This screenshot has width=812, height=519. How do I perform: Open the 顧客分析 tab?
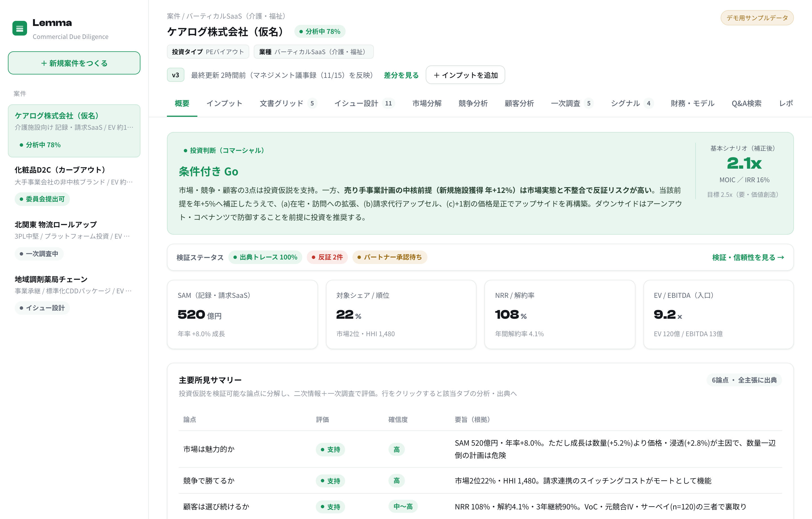(519, 103)
